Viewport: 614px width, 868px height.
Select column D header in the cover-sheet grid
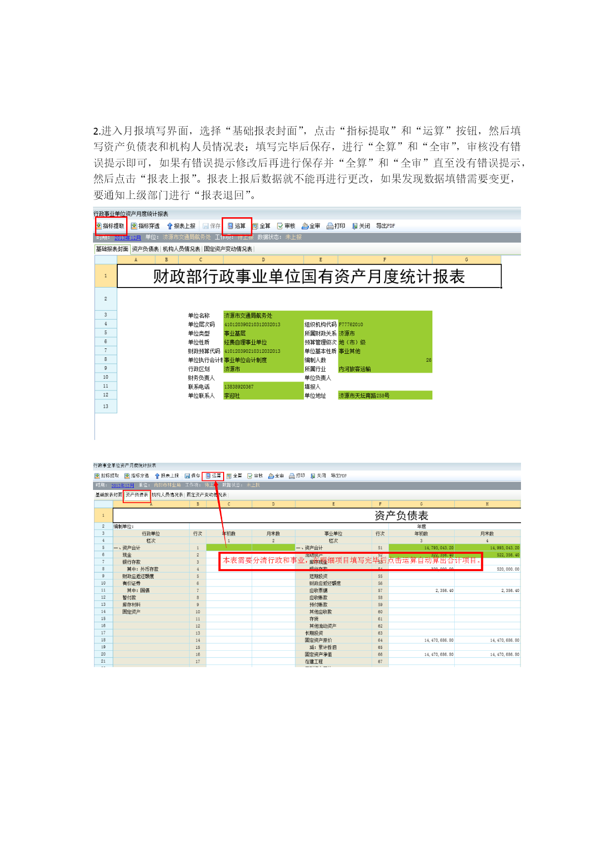pyautogui.click(x=263, y=260)
